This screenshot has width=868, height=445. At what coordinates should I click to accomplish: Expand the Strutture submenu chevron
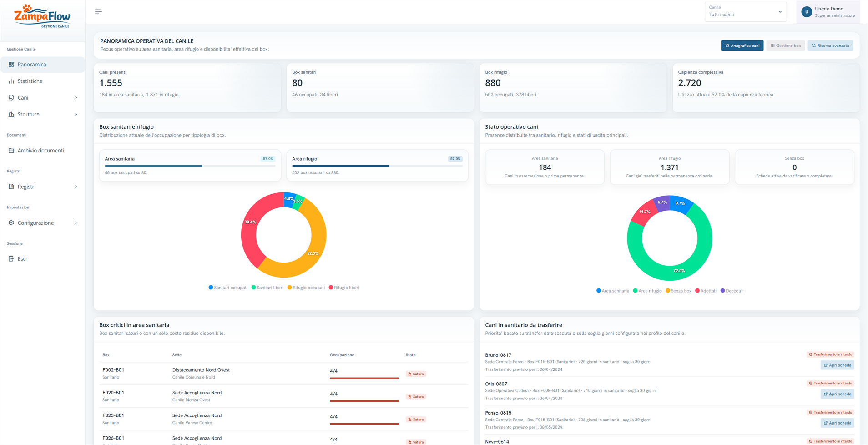(x=76, y=114)
